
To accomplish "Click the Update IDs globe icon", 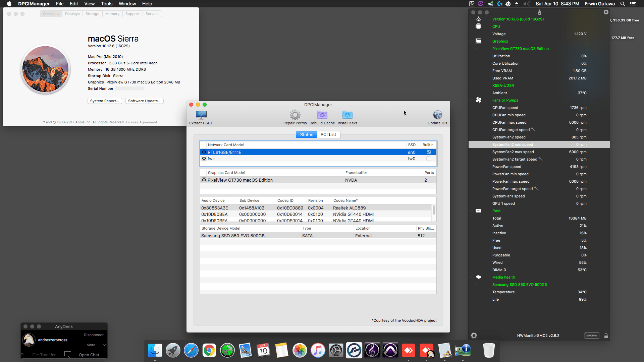I will pyautogui.click(x=437, y=115).
